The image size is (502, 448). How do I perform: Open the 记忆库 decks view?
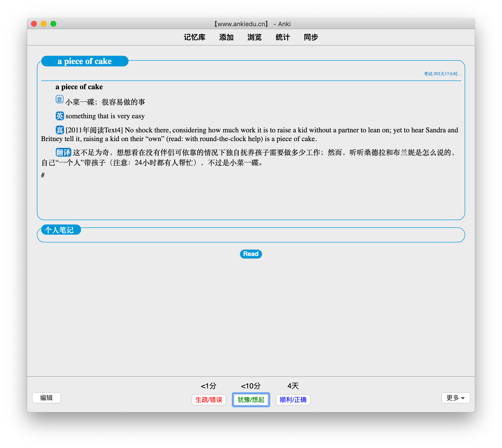click(x=194, y=37)
